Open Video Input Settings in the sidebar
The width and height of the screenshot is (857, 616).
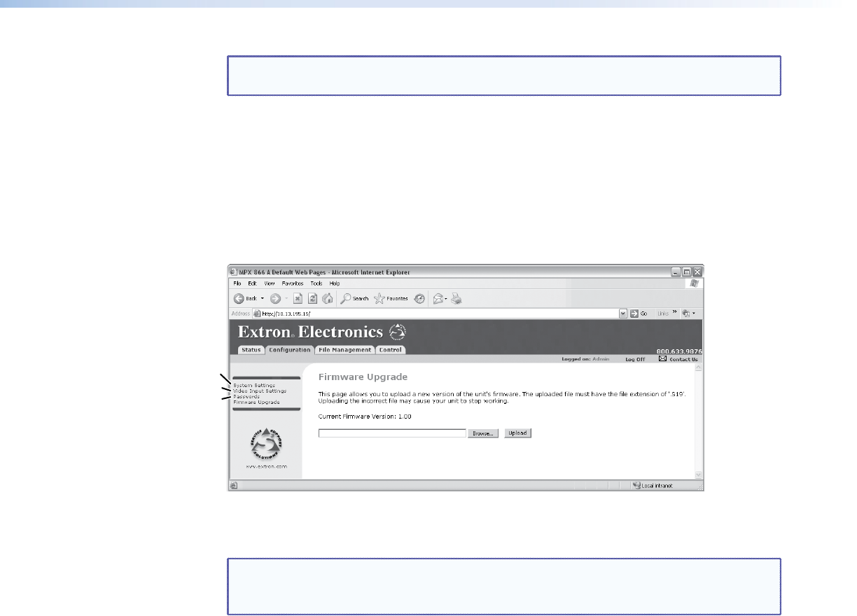point(260,391)
